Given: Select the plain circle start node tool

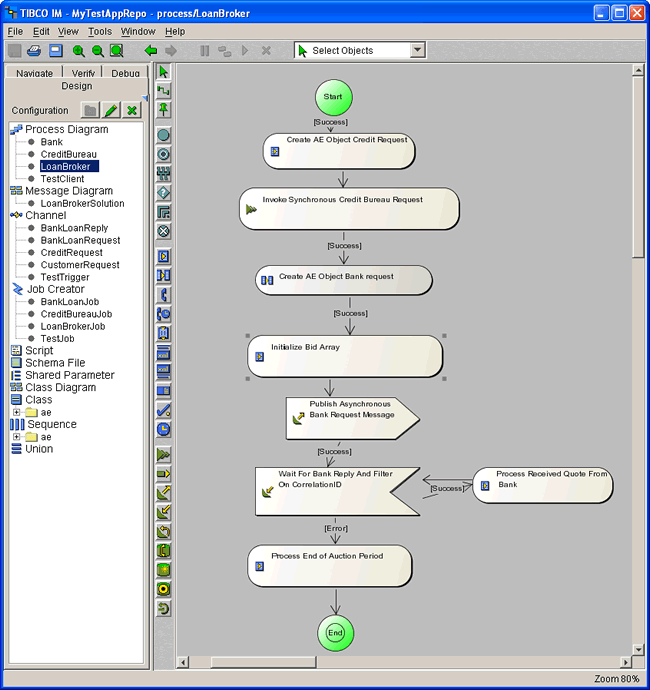Looking at the screenshot, I should click(x=164, y=135).
